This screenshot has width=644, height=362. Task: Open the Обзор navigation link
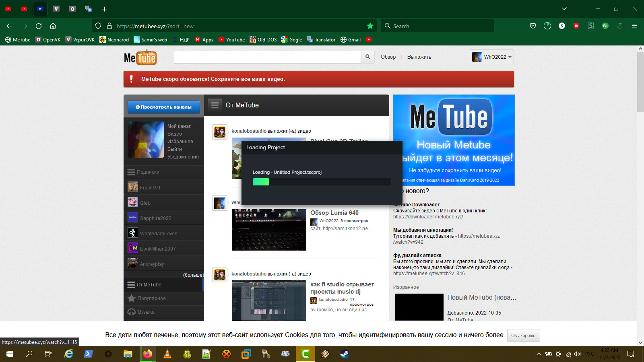[388, 57]
